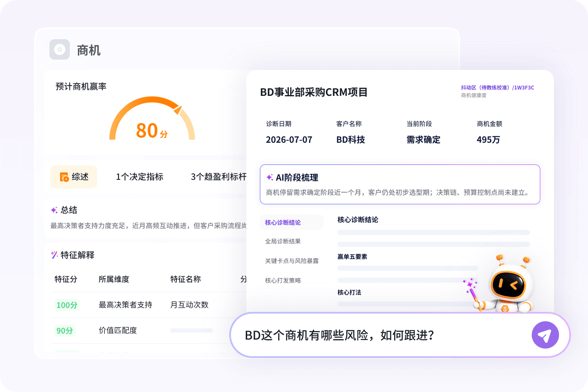Switch to the 综述 tab
The width and height of the screenshot is (588, 392).
coord(74,177)
